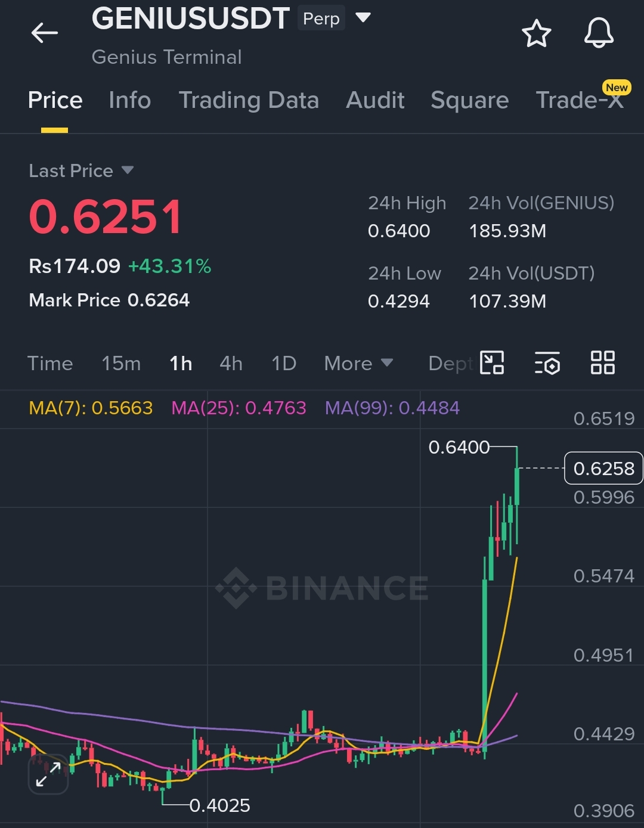Open the Trading Data tab

tap(249, 100)
